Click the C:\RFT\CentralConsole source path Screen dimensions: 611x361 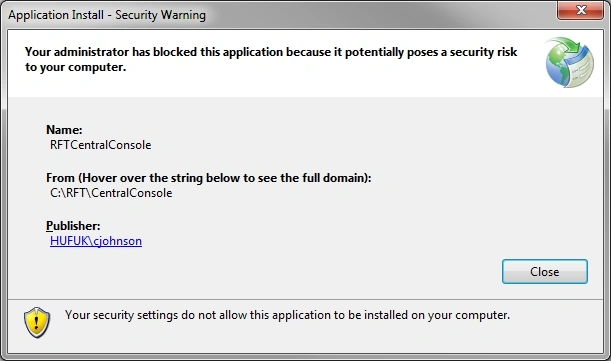pos(111,193)
